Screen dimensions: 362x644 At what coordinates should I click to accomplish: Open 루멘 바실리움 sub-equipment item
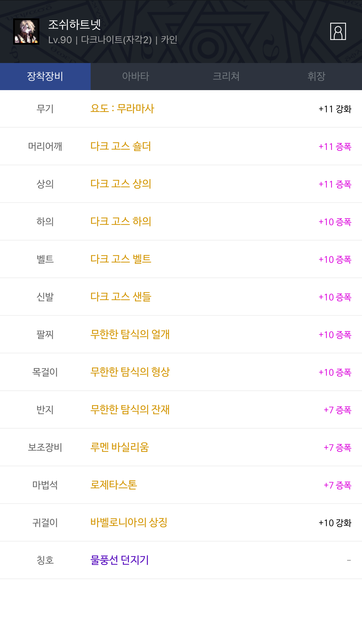(120, 447)
